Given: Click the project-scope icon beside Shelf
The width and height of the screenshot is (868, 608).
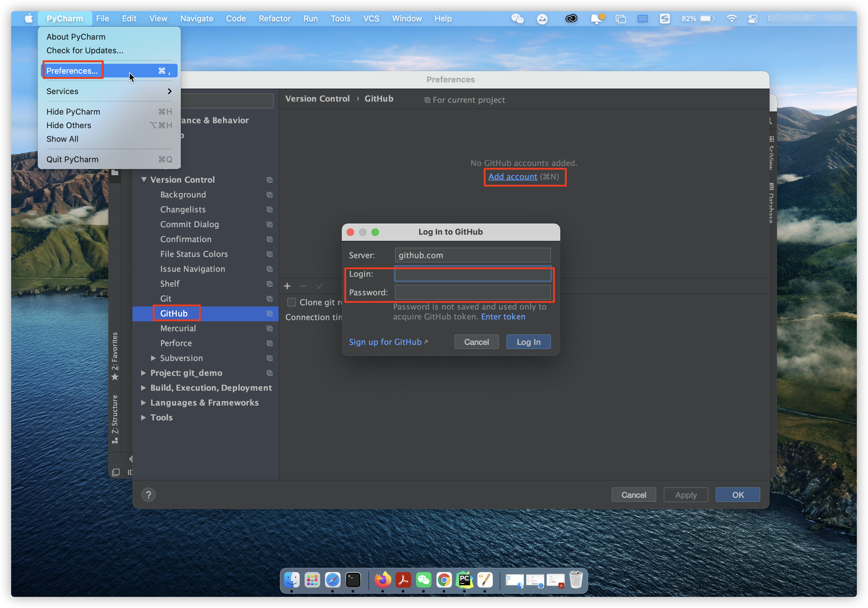Looking at the screenshot, I should pos(270,284).
